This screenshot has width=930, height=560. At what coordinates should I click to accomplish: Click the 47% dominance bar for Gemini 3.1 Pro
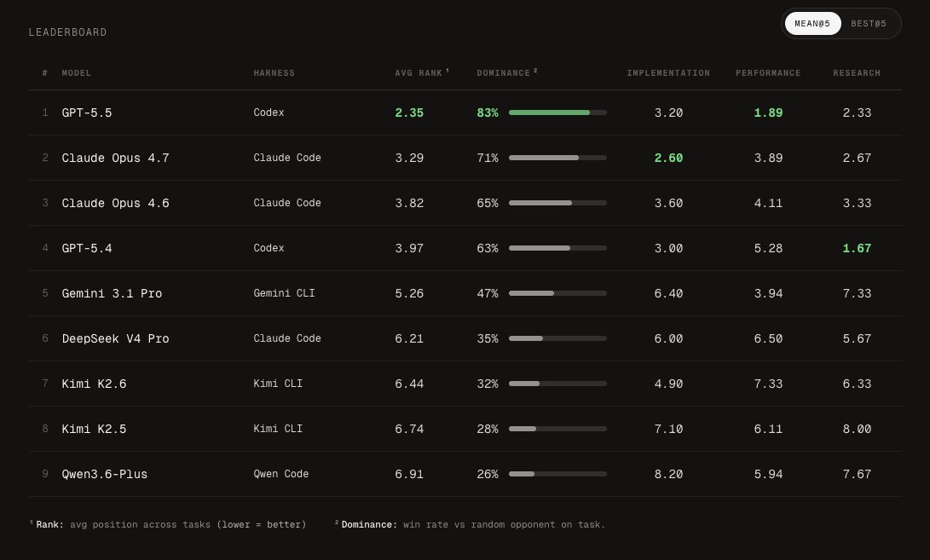point(557,293)
